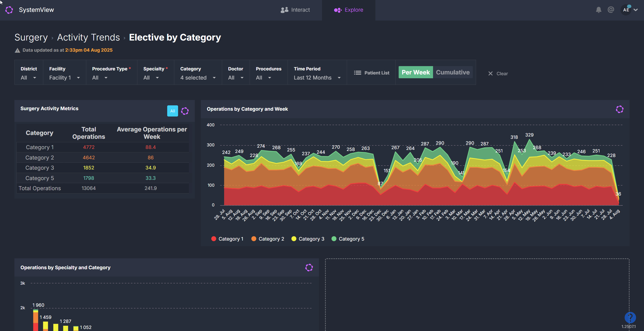Click the Patient List lines icon

tap(357, 73)
